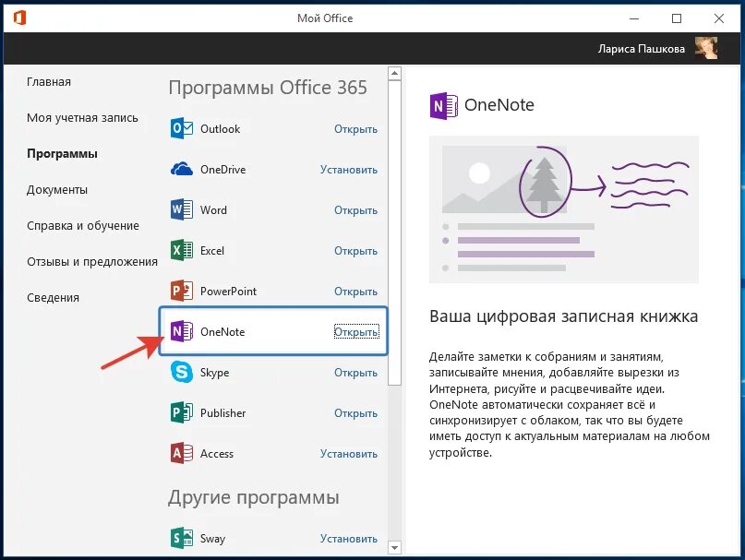Open Справка и обучение
This screenshot has height=560, width=745.
pyautogui.click(x=83, y=226)
